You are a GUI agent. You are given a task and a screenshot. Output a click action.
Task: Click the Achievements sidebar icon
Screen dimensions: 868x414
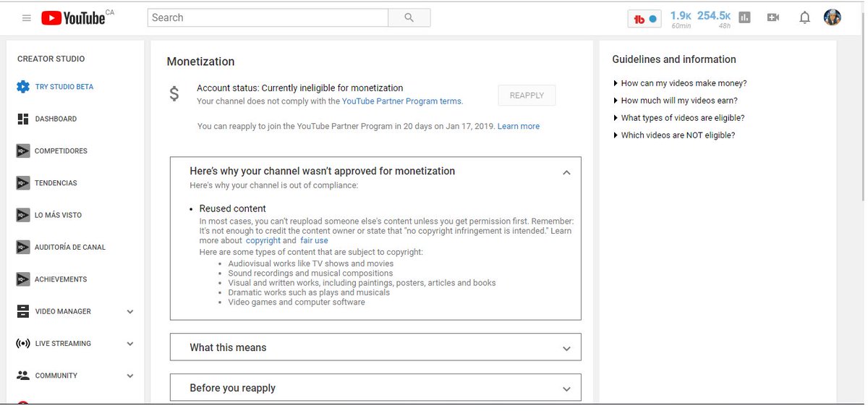pos(22,279)
